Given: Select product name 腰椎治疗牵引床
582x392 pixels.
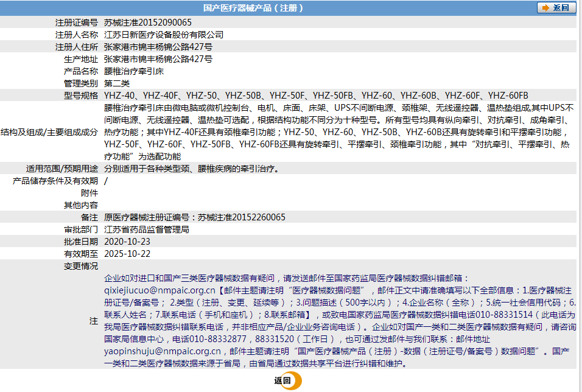Looking at the screenshot, I should click(x=134, y=71).
